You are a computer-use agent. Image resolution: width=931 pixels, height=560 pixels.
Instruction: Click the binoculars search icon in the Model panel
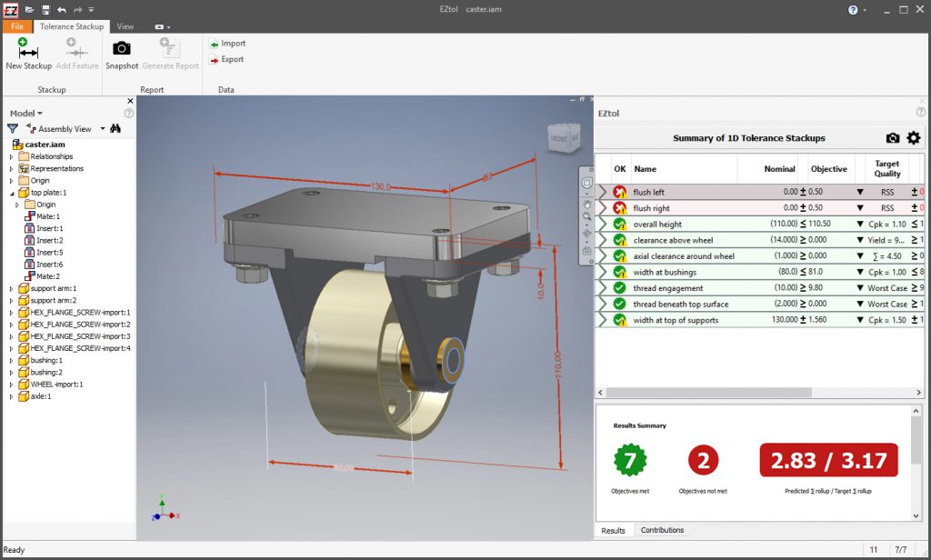coord(115,129)
